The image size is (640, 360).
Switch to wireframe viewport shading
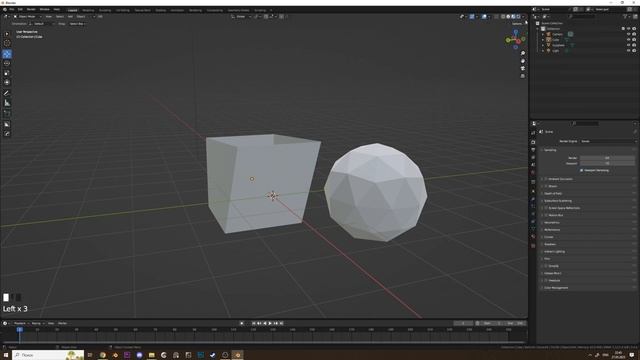[x=503, y=17]
